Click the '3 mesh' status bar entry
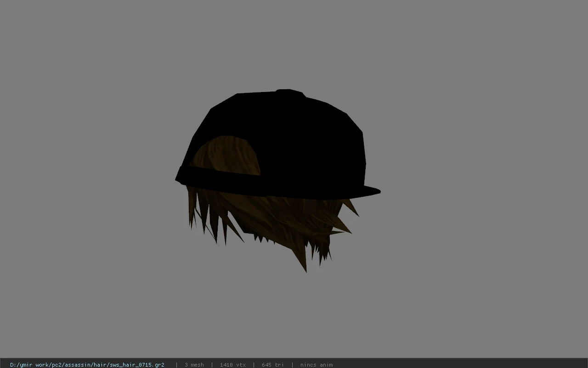Image resolution: width=588 pixels, height=368 pixels. (194, 365)
